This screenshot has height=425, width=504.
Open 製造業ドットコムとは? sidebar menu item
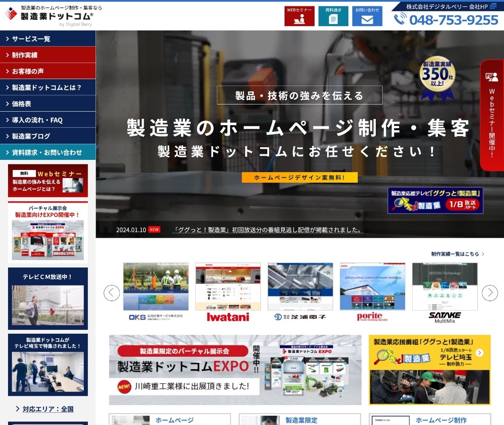pos(48,87)
